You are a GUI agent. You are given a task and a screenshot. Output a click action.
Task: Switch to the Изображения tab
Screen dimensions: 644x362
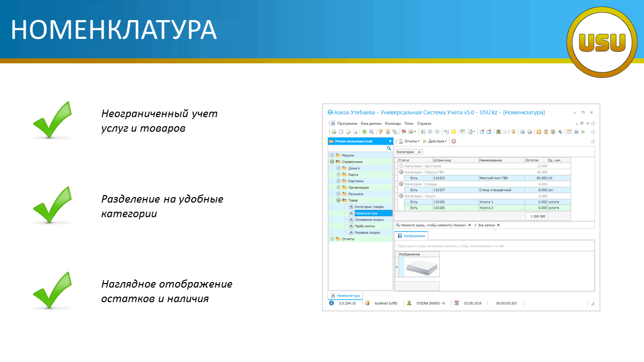[x=412, y=235]
